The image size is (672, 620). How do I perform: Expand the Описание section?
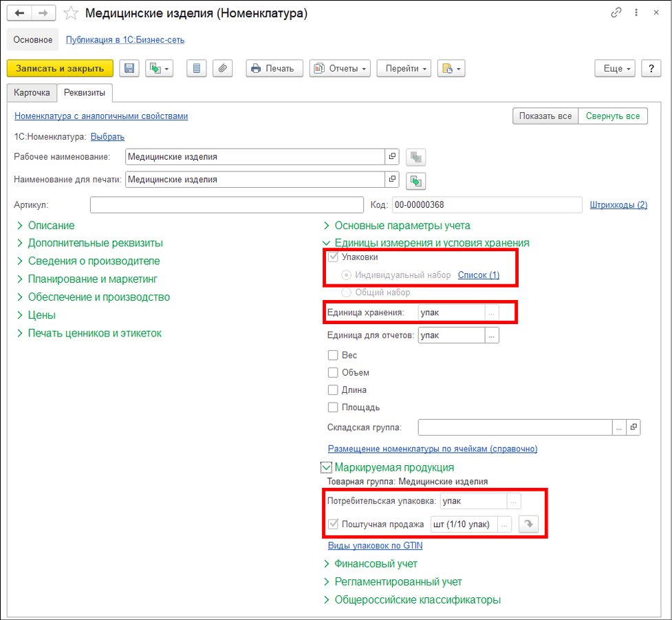point(51,226)
